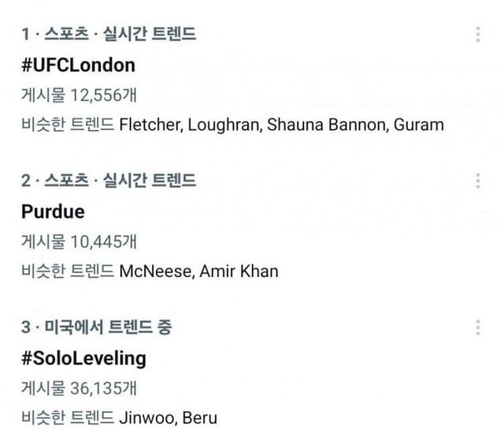The width and height of the screenshot is (504, 433).
Task: Open the Purdue trending topic
Action: click(53, 212)
